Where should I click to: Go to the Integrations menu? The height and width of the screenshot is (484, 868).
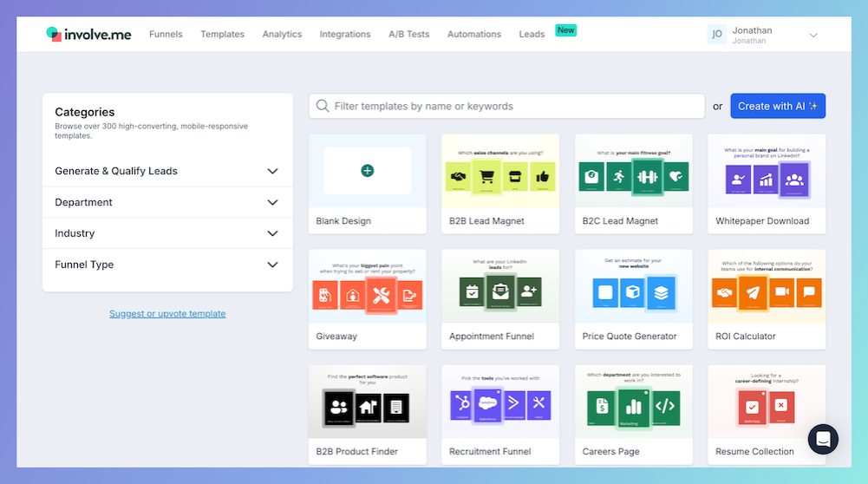click(344, 35)
